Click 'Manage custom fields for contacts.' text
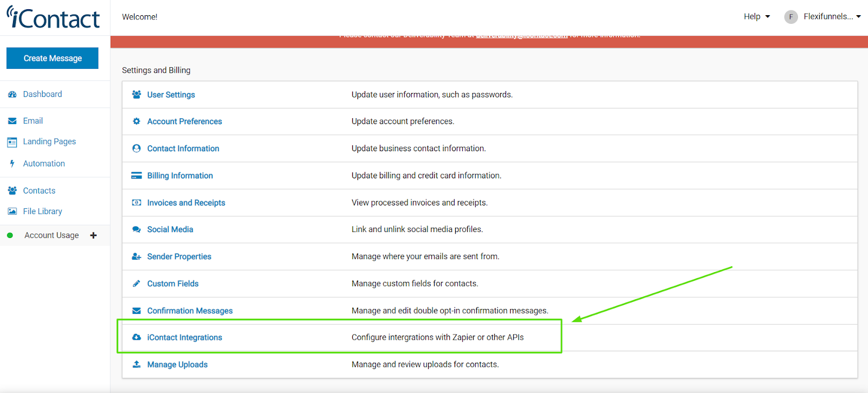Screen dimensions: 868x393 tap(414, 284)
